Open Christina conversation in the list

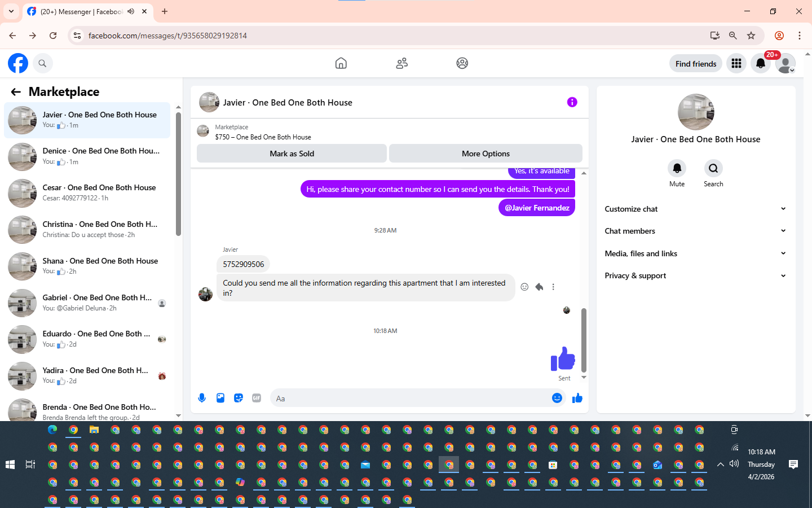click(x=87, y=230)
